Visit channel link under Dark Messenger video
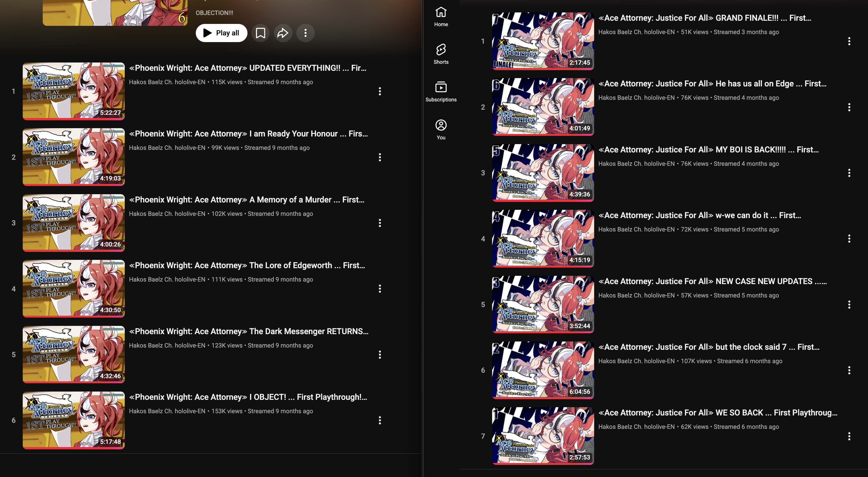The width and height of the screenshot is (868, 477). (167, 346)
